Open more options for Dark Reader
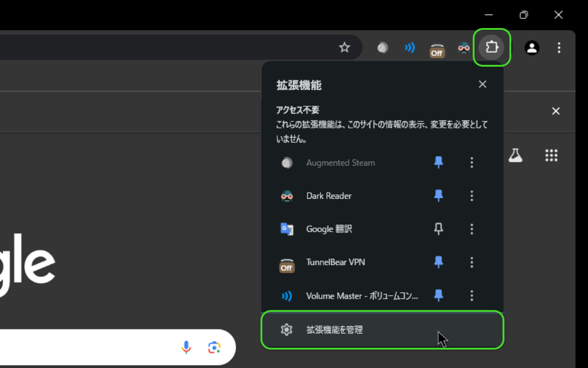The image size is (588, 368). [x=472, y=196]
